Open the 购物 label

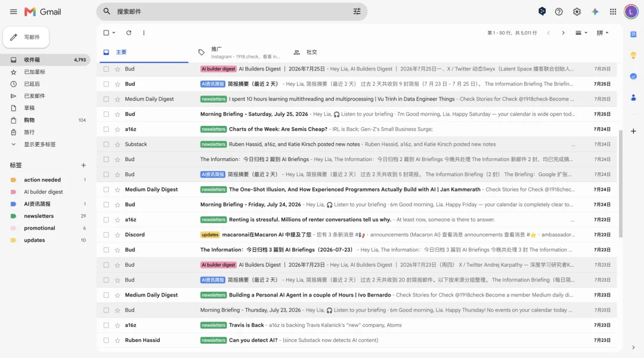point(45,120)
